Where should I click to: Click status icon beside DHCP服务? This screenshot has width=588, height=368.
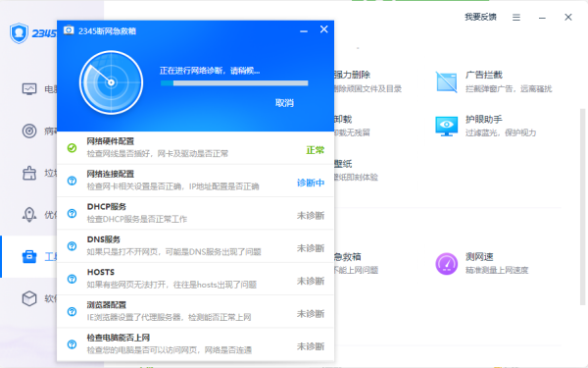(x=72, y=213)
